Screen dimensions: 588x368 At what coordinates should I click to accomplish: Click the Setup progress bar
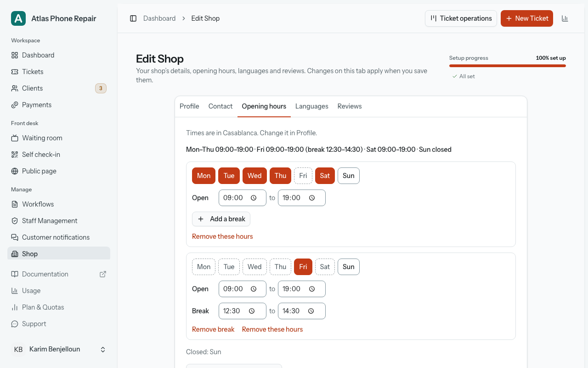pos(508,66)
